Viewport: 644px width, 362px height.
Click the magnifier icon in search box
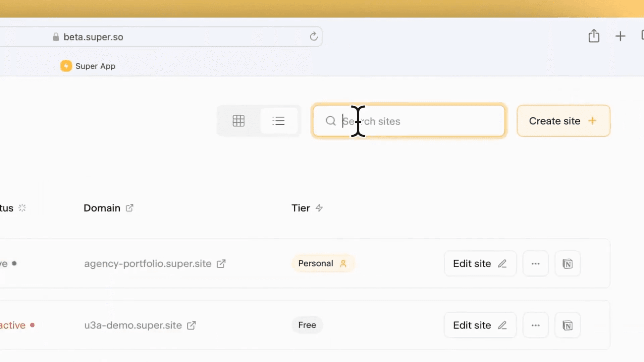(x=330, y=121)
